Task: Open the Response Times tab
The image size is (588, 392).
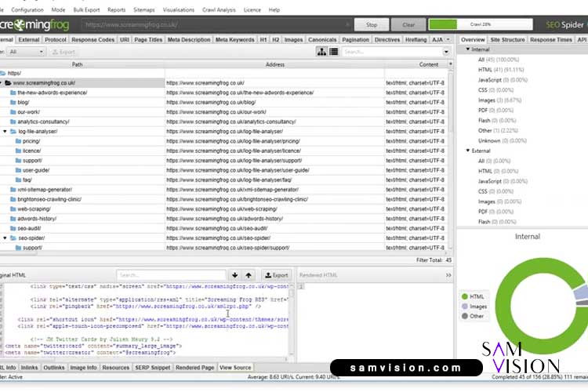Action: (551, 40)
